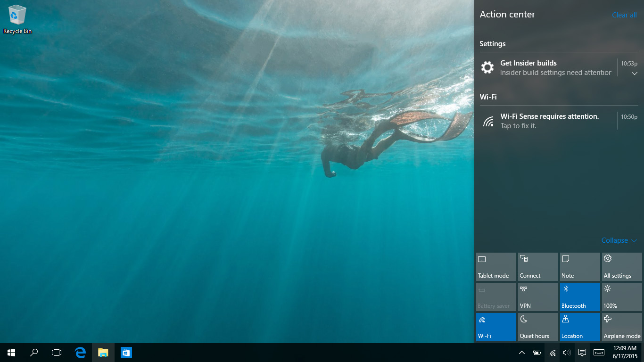Launch the Store app from taskbar

click(126, 353)
